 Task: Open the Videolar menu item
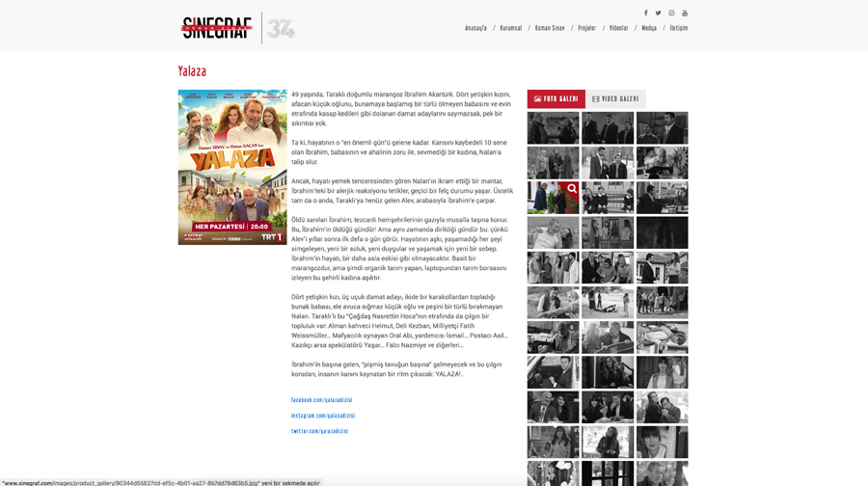618,29
